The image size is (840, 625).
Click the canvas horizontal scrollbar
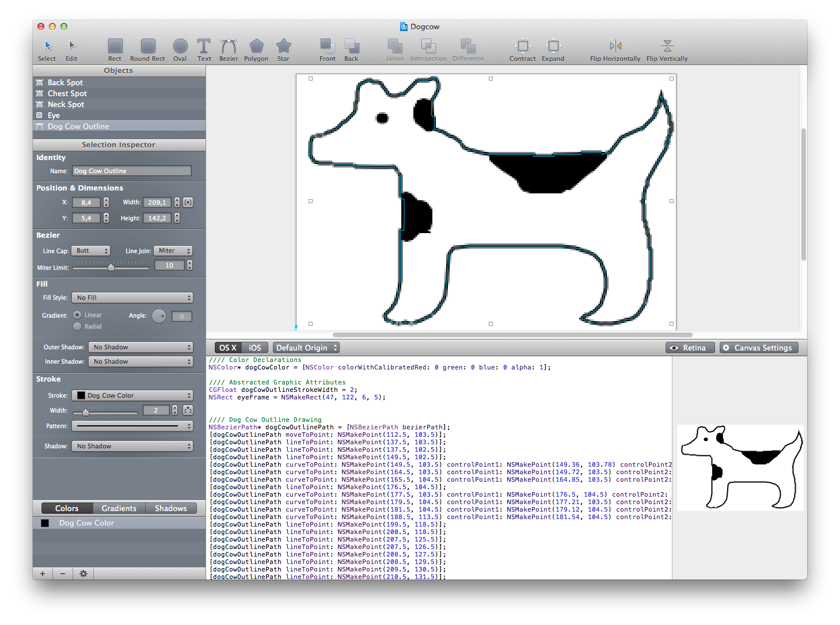coord(512,334)
